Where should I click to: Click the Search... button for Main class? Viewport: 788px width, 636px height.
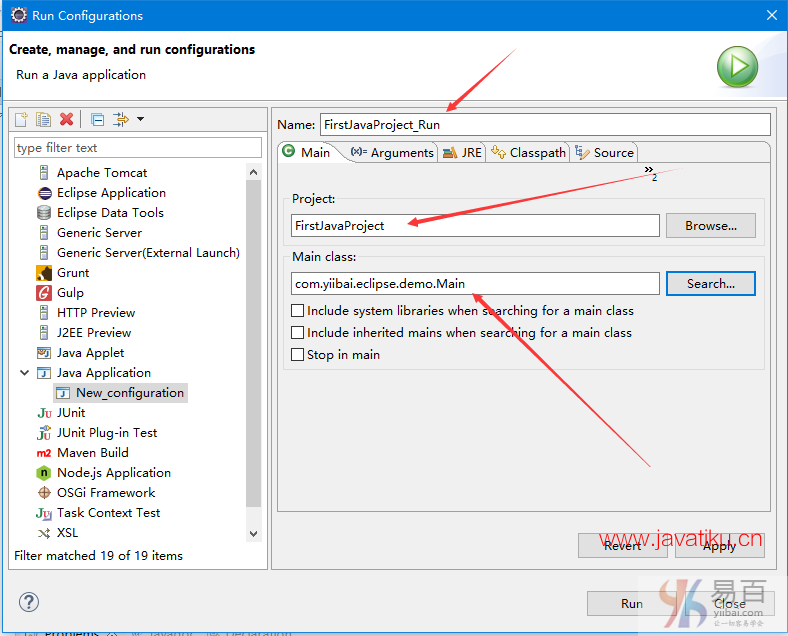tap(711, 284)
